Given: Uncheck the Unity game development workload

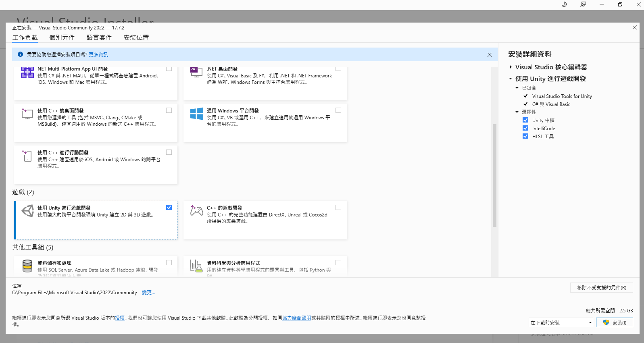Looking at the screenshot, I should (x=169, y=207).
